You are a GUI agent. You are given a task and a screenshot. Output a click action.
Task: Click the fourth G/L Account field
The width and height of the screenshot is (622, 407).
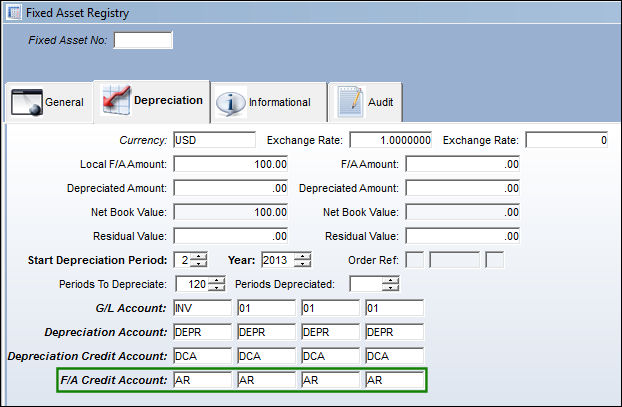pyautogui.click(x=394, y=308)
